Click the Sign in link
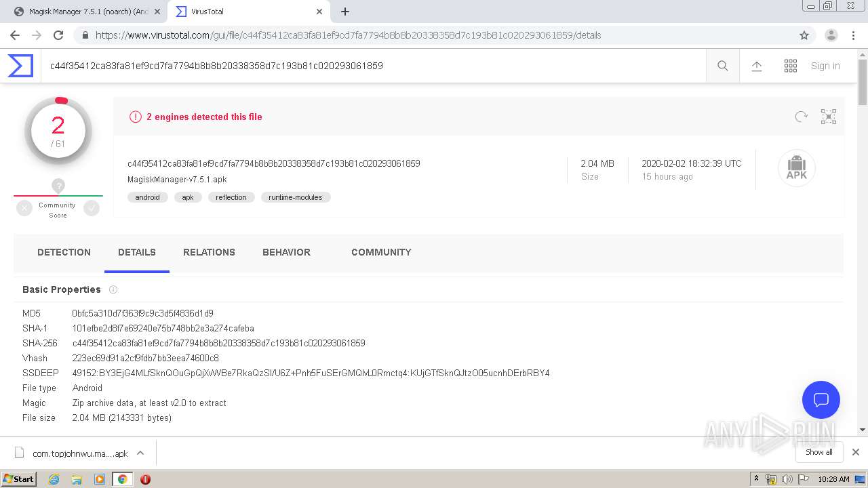Image resolution: width=868 pixels, height=488 pixels. tap(825, 66)
